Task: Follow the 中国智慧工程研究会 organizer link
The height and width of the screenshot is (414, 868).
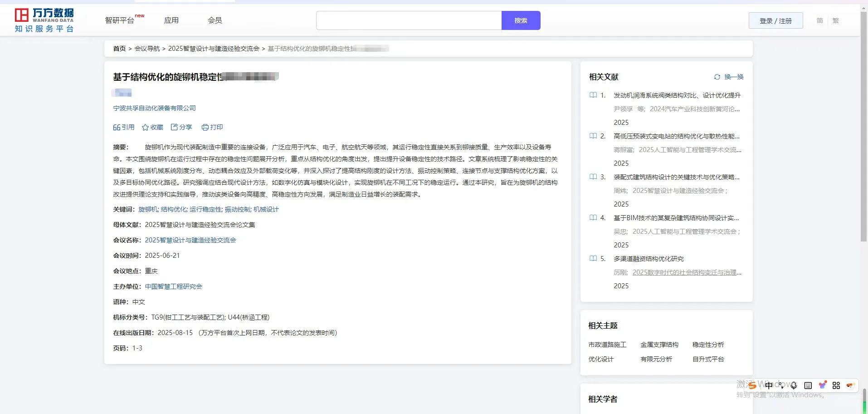Action: (174, 286)
